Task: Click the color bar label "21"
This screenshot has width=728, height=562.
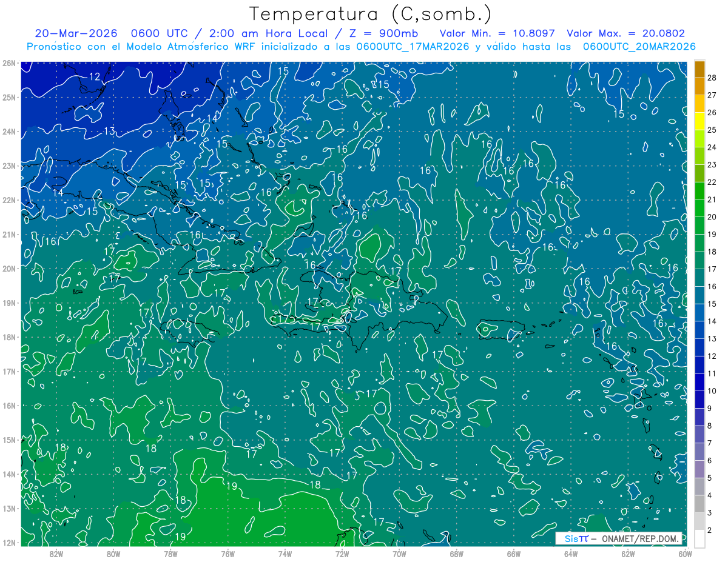Action: pyautogui.click(x=712, y=199)
